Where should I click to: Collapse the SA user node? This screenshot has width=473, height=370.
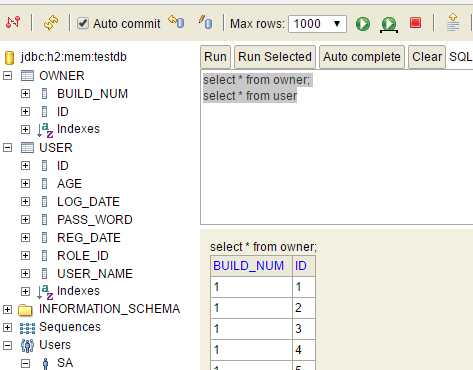[25, 363]
